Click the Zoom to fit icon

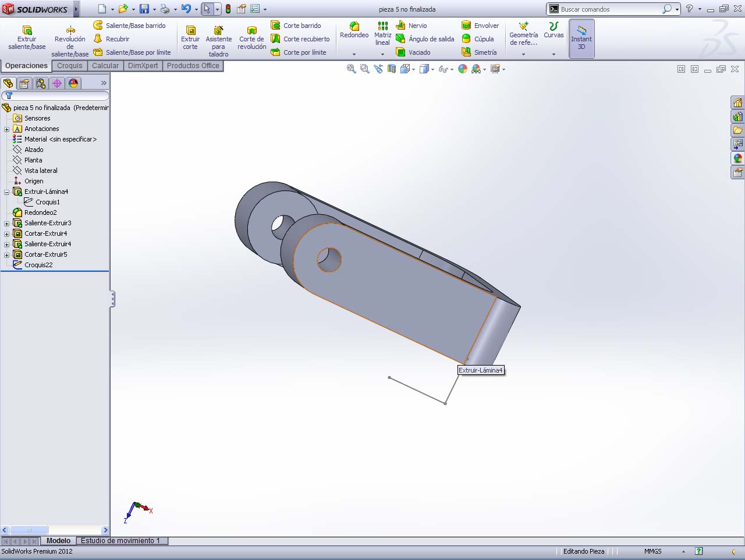click(x=352, y=69)
